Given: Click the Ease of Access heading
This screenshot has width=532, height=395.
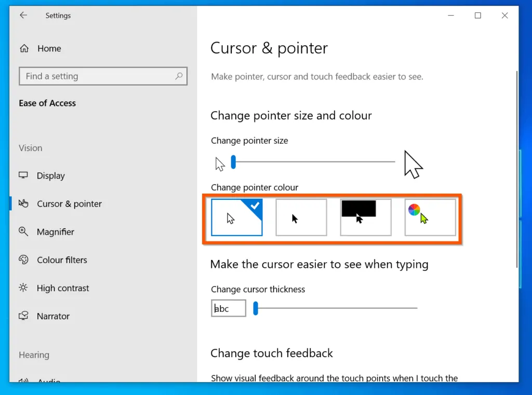Looking at the screenshot, I should point(47,103).
